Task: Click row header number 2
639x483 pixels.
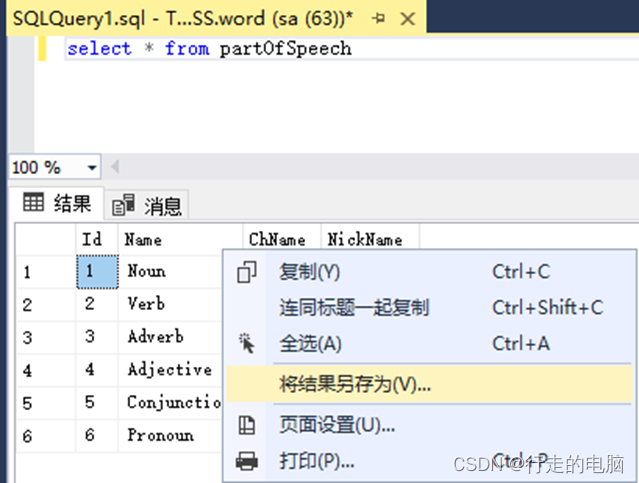Action: tap(46, 304)
